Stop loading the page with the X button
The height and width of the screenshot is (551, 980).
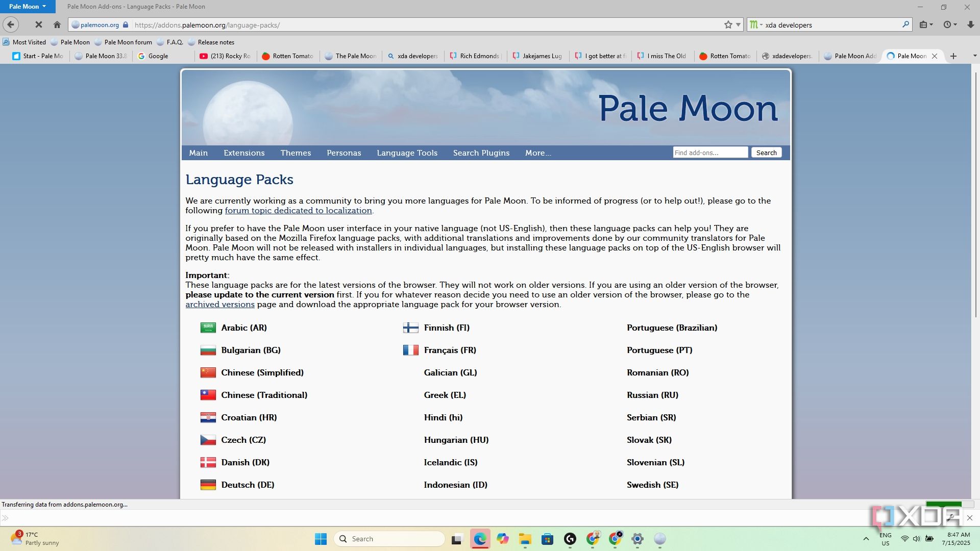coord(38,24)
